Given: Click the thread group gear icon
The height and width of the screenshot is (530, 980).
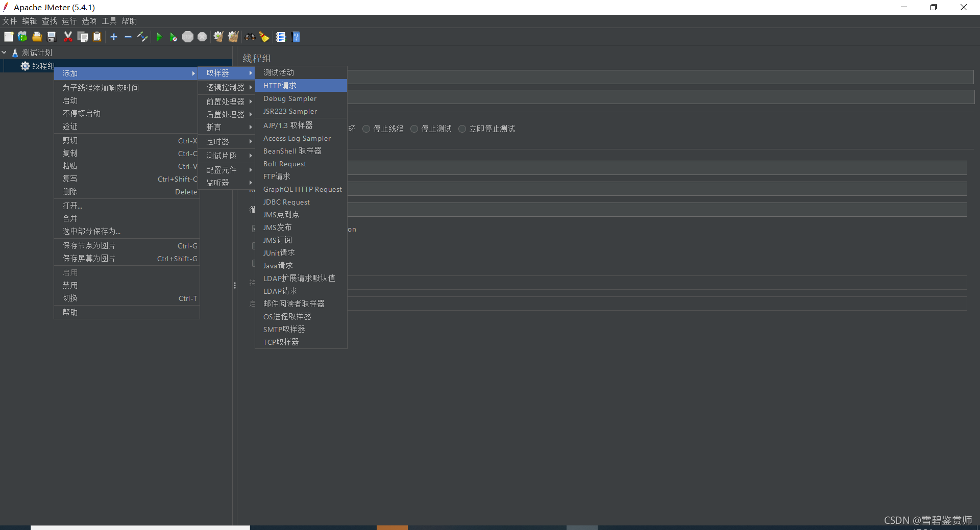Looking at the screenshot, I should coord(25,66).
